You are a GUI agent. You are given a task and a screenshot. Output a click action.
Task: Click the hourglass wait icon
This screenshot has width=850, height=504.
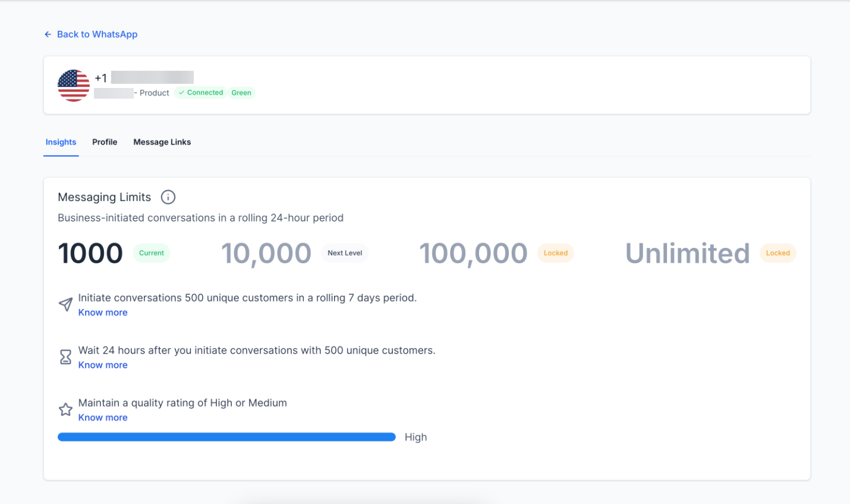(65, 357)
